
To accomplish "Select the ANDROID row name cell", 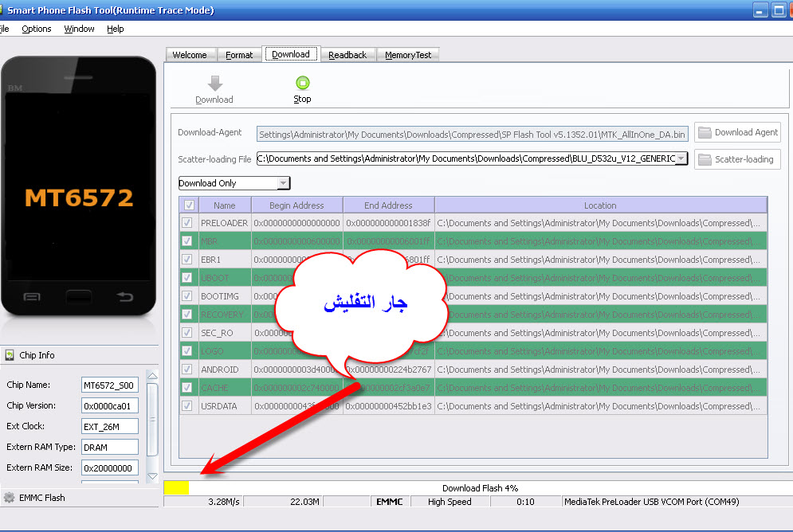I will click(225, 370).
